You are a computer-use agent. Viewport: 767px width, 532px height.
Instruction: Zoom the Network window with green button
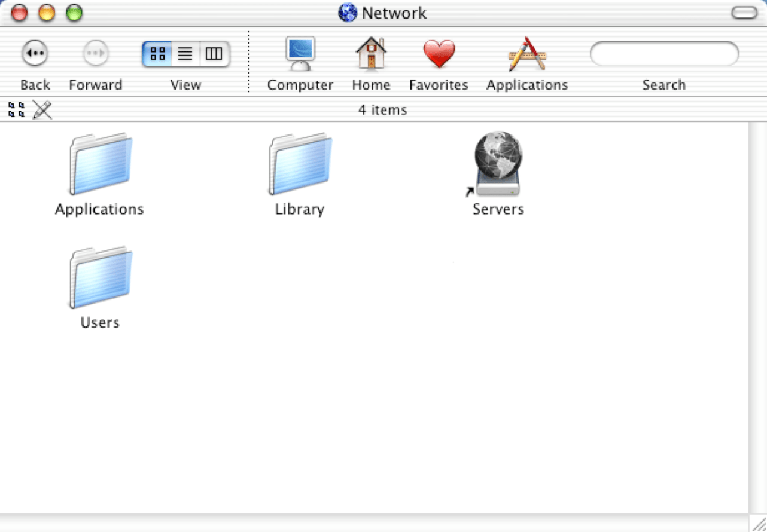74,13
